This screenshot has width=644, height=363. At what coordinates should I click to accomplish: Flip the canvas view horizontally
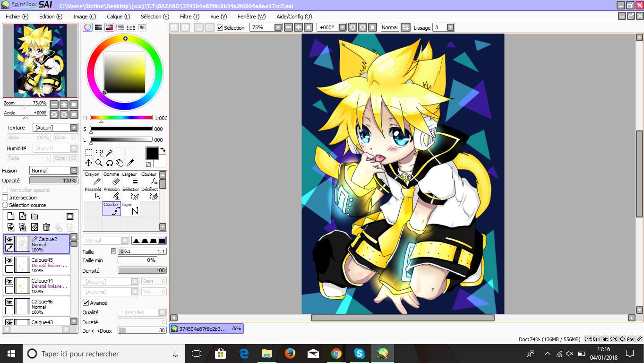click(x=405, y=27)
